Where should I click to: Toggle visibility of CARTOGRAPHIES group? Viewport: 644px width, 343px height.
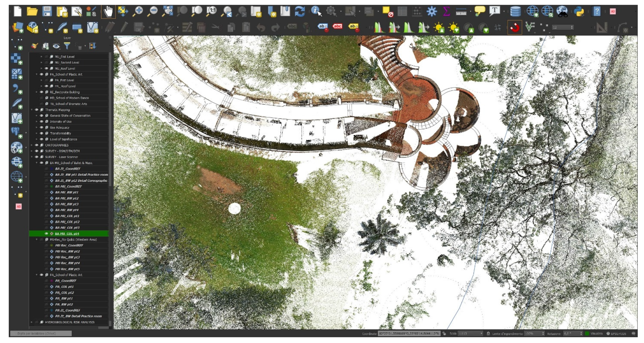coord(36,145)
